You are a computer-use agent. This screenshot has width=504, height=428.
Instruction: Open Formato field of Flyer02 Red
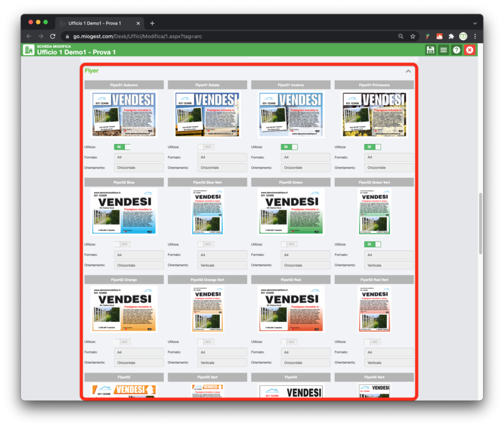point(306,352)
